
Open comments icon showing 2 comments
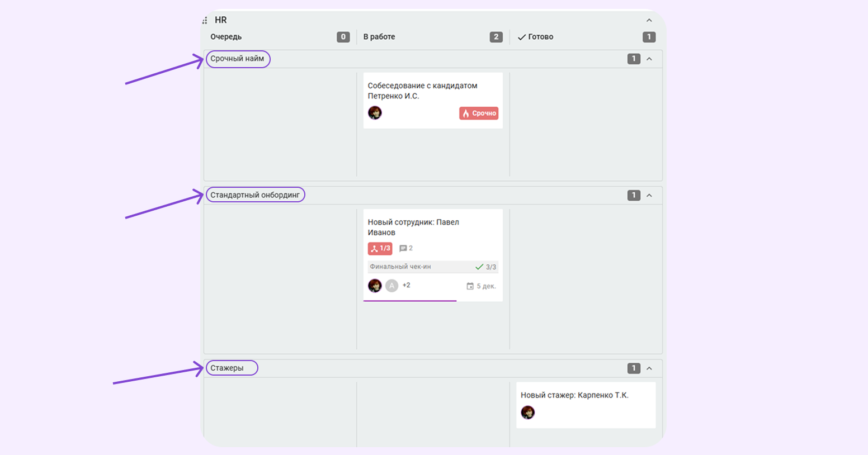406,248
